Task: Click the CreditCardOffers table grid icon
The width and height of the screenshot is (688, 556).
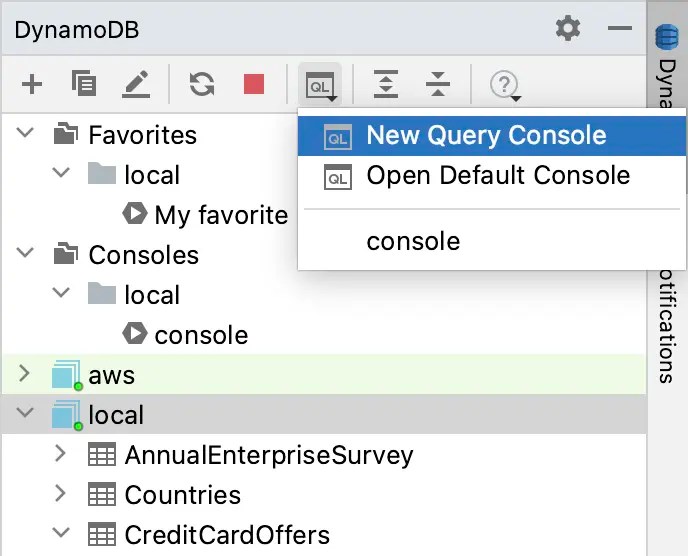Action: pyautogui.click(x=102, y=534)
